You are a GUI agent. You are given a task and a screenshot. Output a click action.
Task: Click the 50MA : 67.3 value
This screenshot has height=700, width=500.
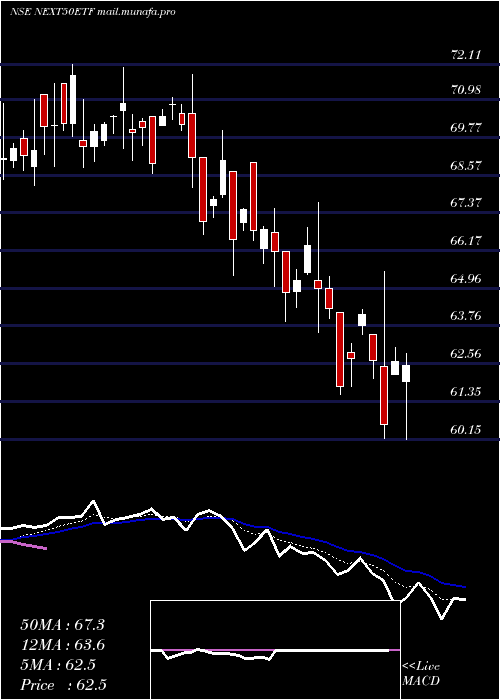point(62,625)
